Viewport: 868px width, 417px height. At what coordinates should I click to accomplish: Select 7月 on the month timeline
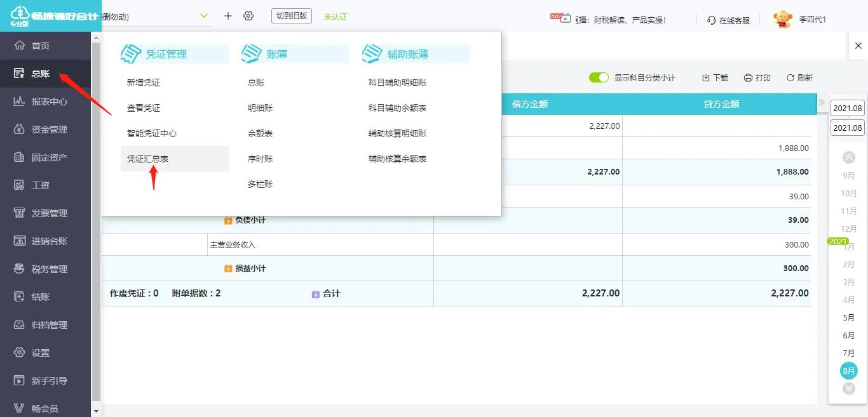(x=849, y=353)
